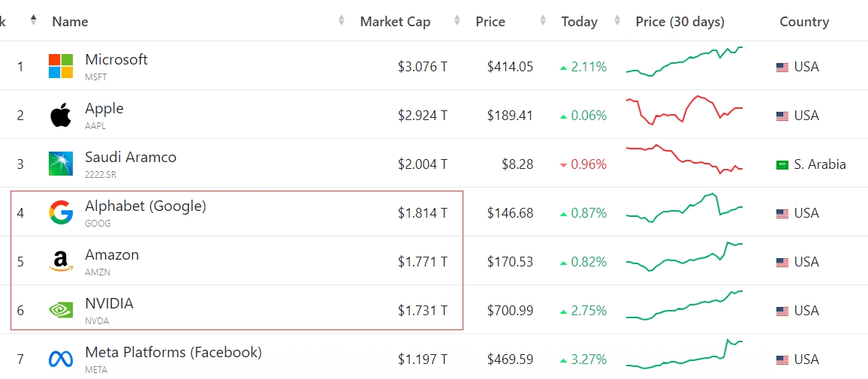868x379 pixels.
Task: Sort table by Name column arrows
Action: 342,20
